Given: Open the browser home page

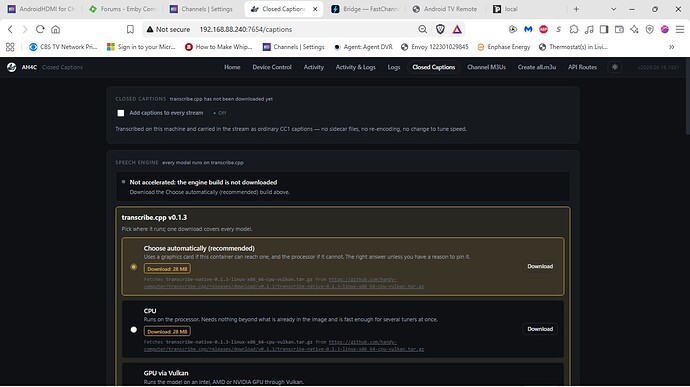Looking at the screenshot, I should click(x=55, y=29).
